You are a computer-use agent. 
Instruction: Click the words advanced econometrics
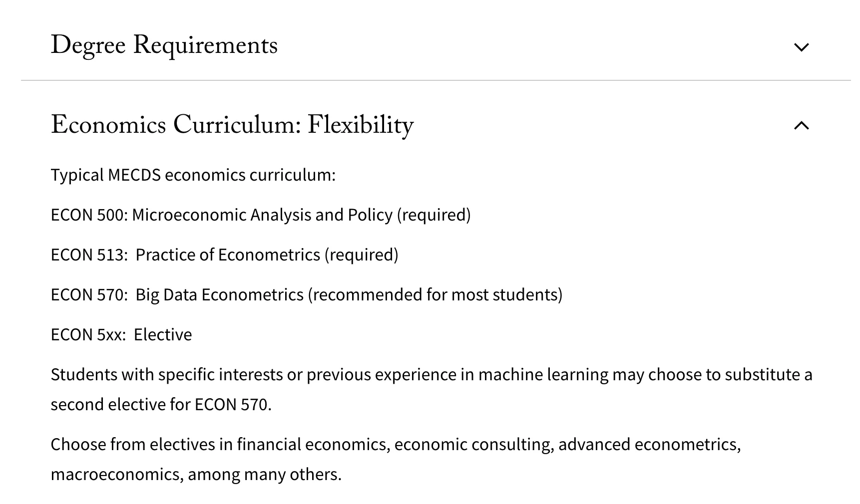click(649, 445)
